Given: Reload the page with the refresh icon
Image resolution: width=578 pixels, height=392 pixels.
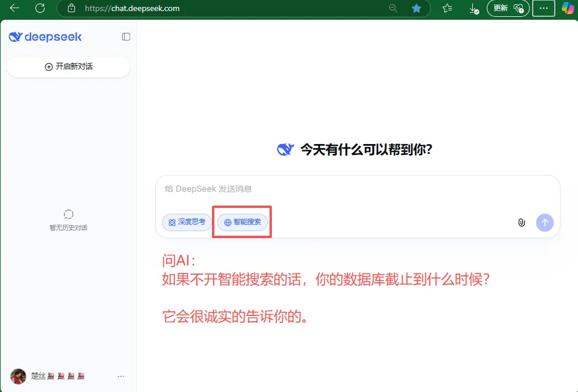Looking at the screenshot, I should pos(40,8).
